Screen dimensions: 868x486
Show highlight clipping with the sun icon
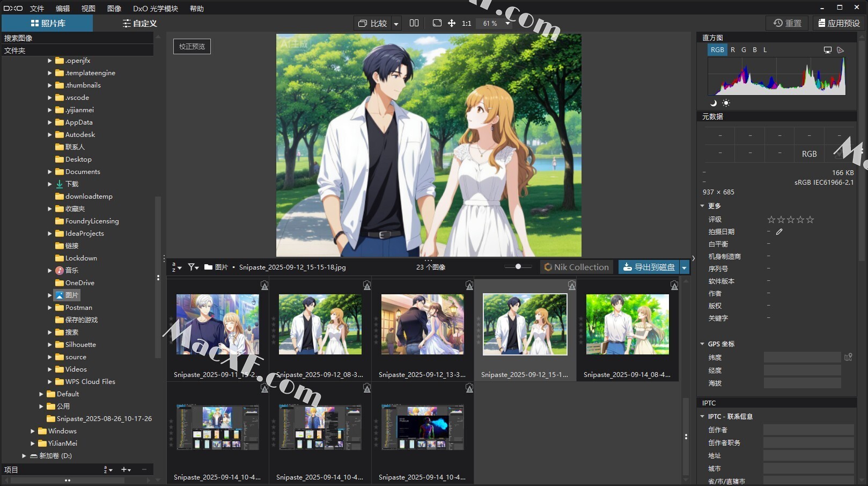(726, 103)
